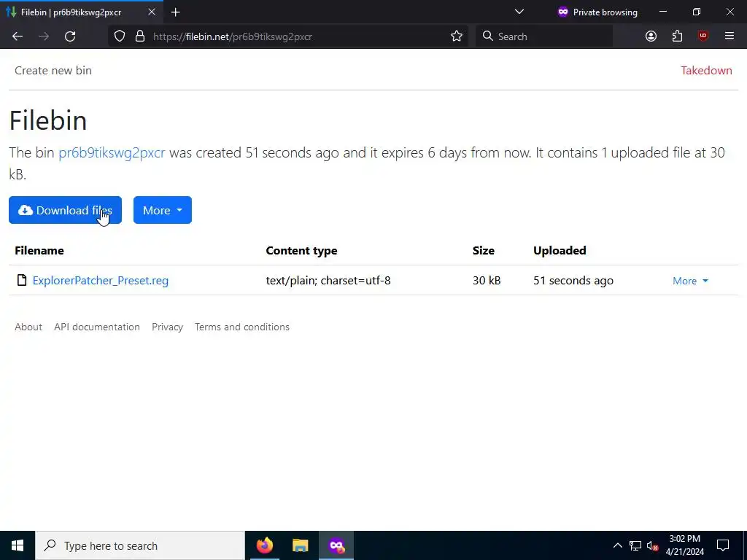Open the clock showing 3:02 PM
Screen dimensions: 747x560
(x=684, y=545)
